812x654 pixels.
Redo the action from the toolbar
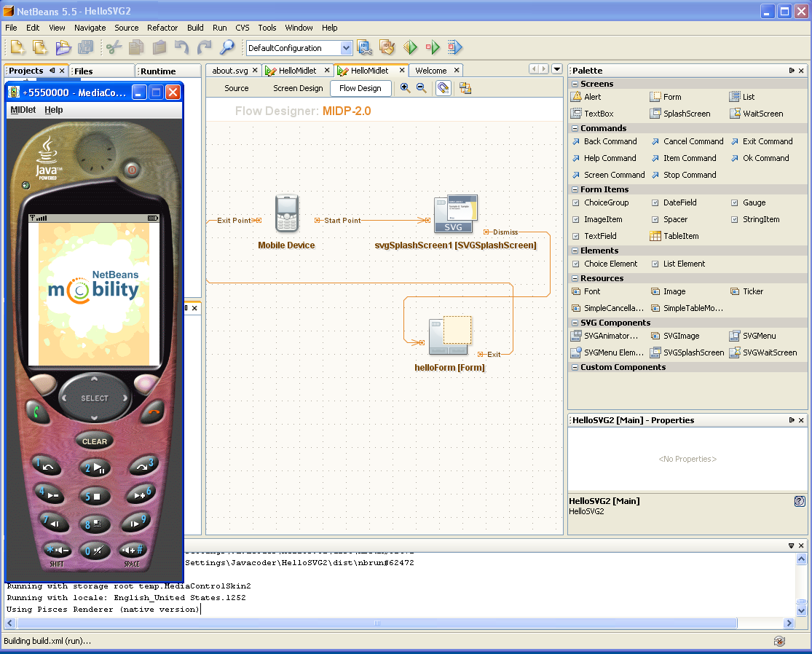(x=205, y=47)
